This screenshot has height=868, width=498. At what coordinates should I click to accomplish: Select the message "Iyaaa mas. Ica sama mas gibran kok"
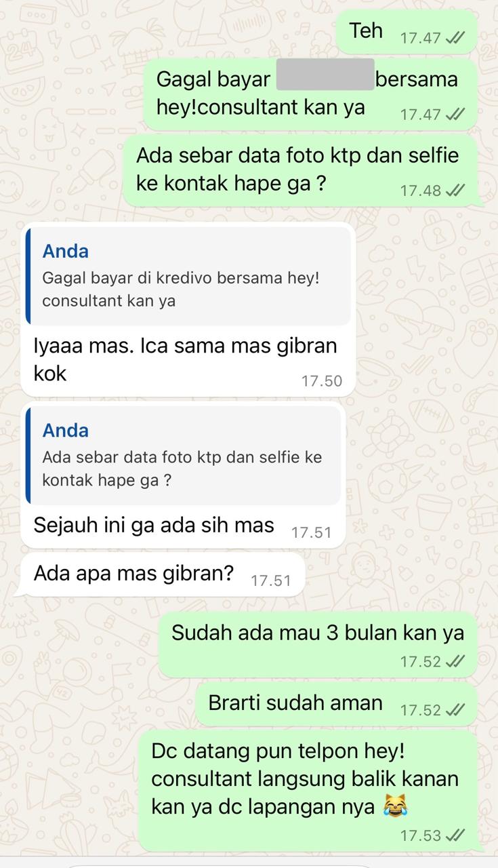coord(188,309)
